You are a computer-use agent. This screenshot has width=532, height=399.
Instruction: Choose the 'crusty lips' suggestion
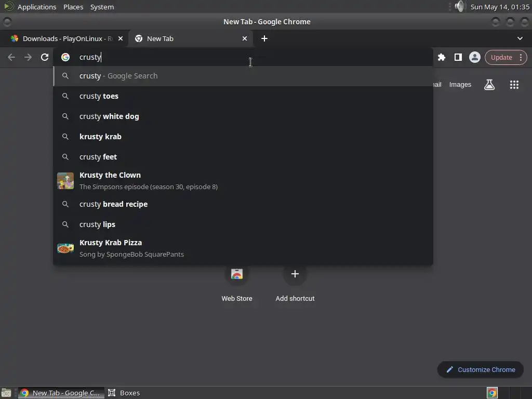tap(243, 224)
